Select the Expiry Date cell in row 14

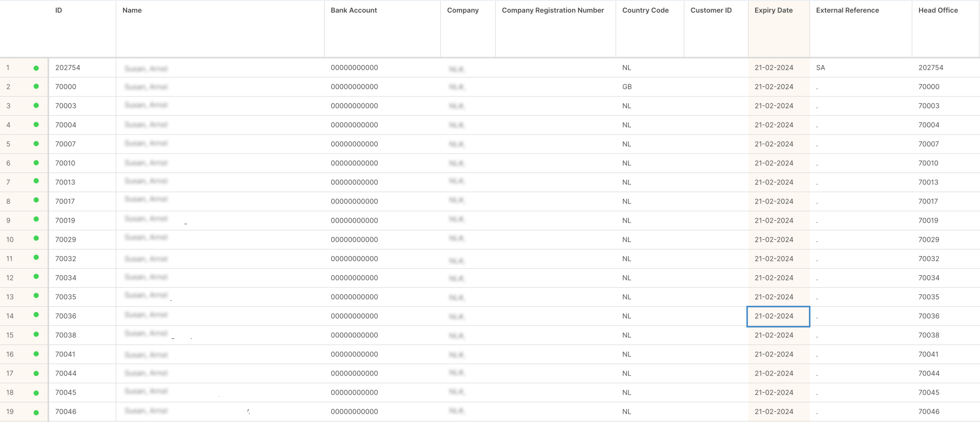point(778,316)
